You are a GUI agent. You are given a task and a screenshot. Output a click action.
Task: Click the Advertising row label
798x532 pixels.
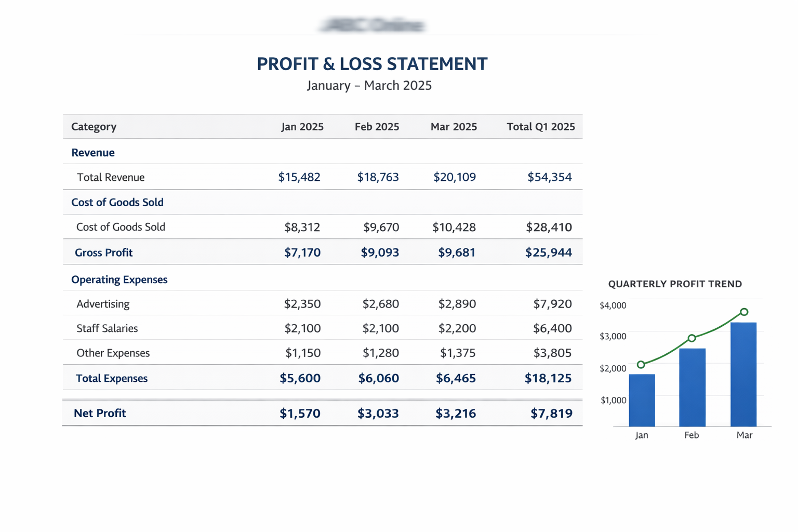(x=103, y=304)
